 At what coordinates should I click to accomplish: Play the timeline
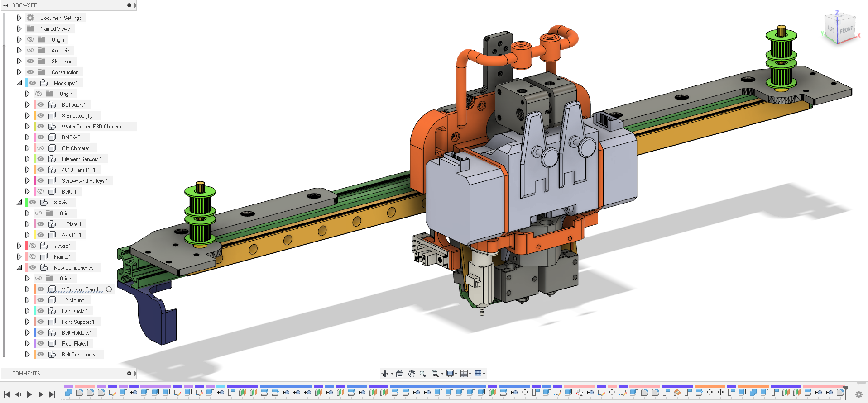29,394
